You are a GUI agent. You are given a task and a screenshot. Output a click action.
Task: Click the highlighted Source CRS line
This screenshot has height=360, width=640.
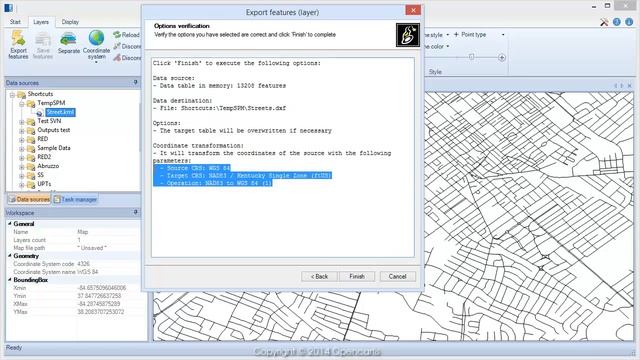[x=192, y=168]
